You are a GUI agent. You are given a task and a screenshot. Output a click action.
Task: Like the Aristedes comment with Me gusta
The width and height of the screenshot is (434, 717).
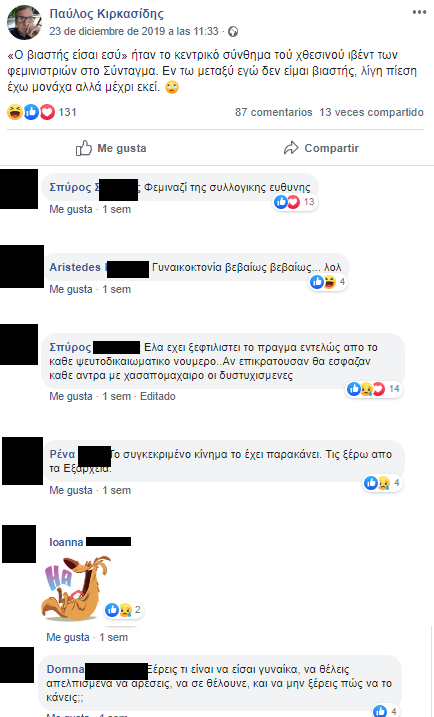71,289
